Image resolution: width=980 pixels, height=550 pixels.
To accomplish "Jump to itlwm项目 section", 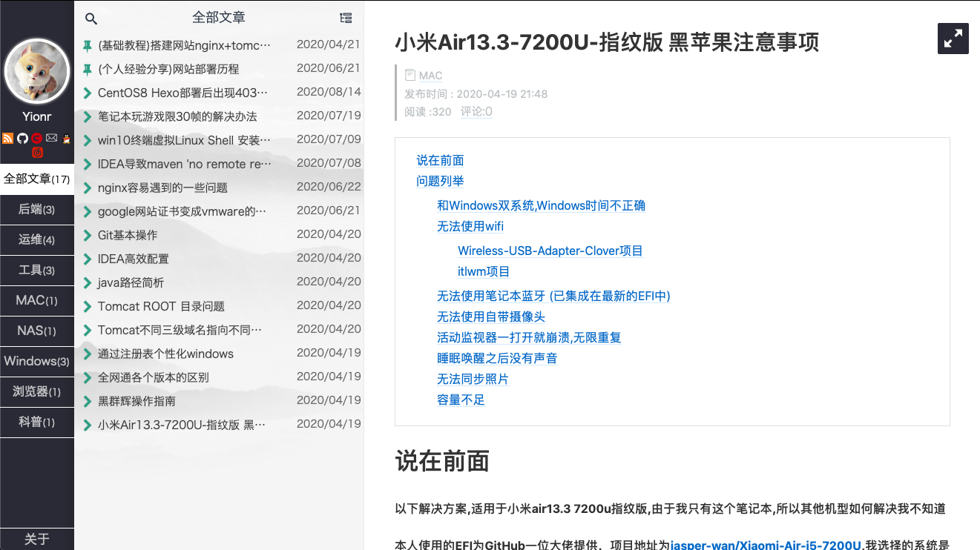I will [x=484, y=271].
